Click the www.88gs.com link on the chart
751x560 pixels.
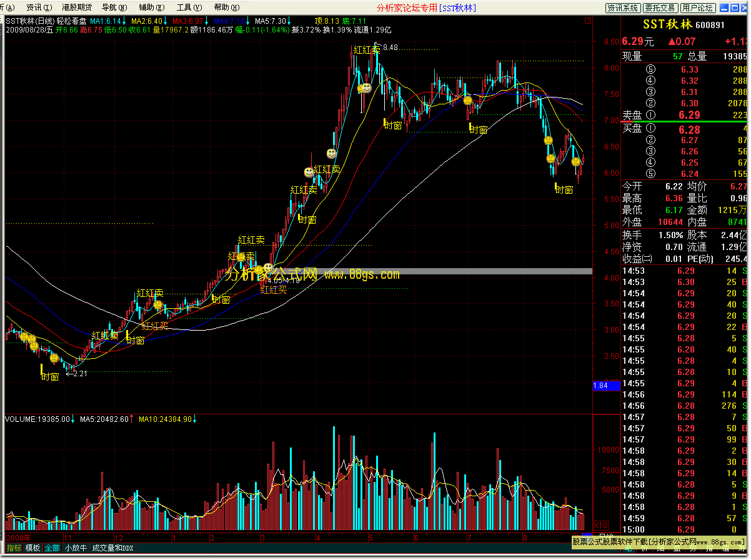[x=362, y=274]
